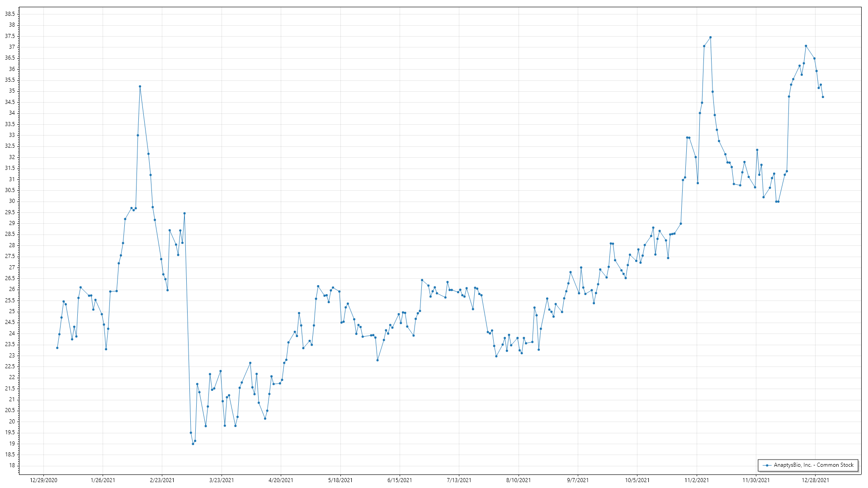Image resolution: width=868 pixels, height=488 pixels.
Task: Click the lowest data point near 19
Action: click(x=193, y=444)
